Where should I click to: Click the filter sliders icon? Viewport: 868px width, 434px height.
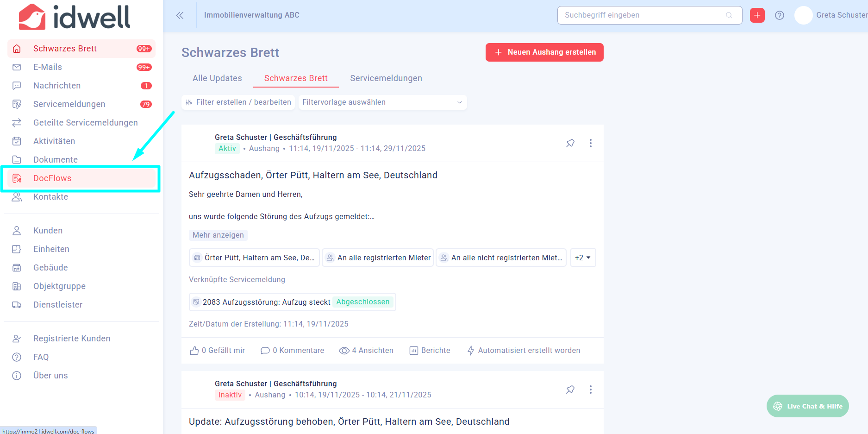point(189,102)
